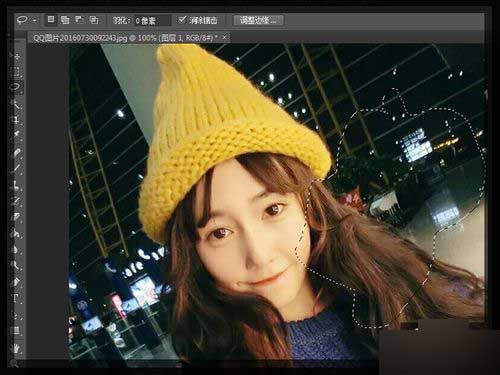Choose New Selection mode icon
Image resolution: width=500 pixels, height=375 pixels.
point(51,20)
